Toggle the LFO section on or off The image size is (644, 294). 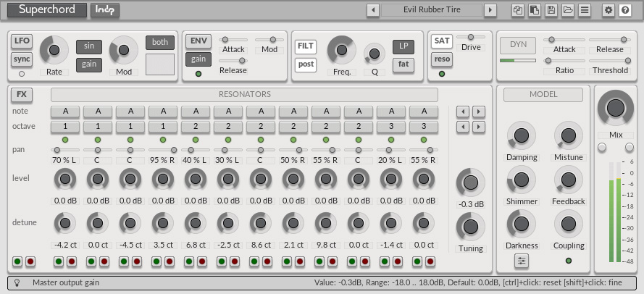[x=22, y=41]
